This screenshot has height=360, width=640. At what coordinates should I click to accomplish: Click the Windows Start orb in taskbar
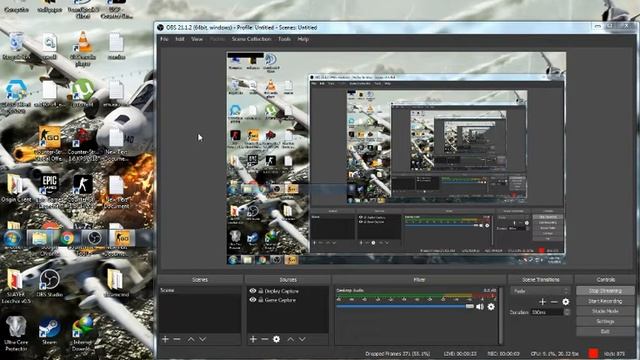[x=13, y=238]
